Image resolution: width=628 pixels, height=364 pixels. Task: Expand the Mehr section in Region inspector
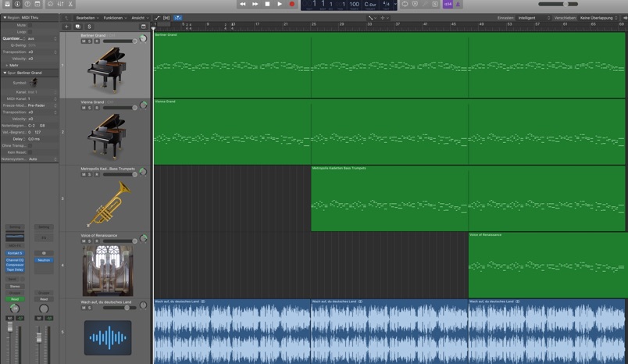(7, 66)
